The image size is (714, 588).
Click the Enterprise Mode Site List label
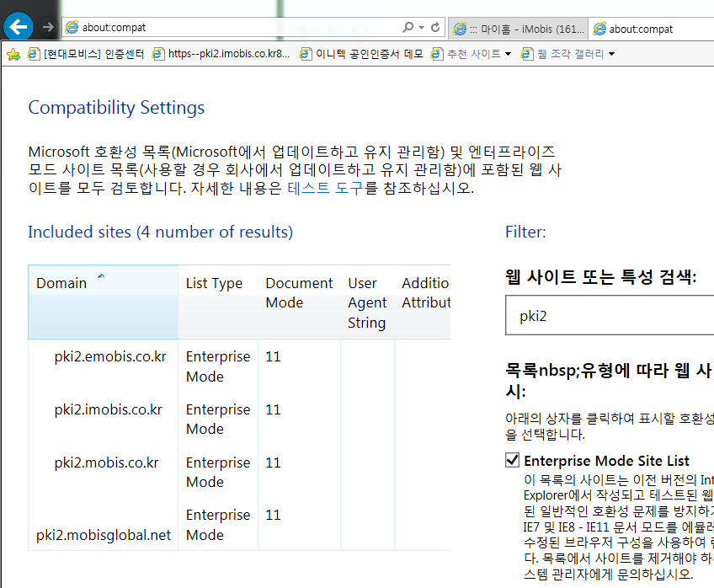click(606, 461)
